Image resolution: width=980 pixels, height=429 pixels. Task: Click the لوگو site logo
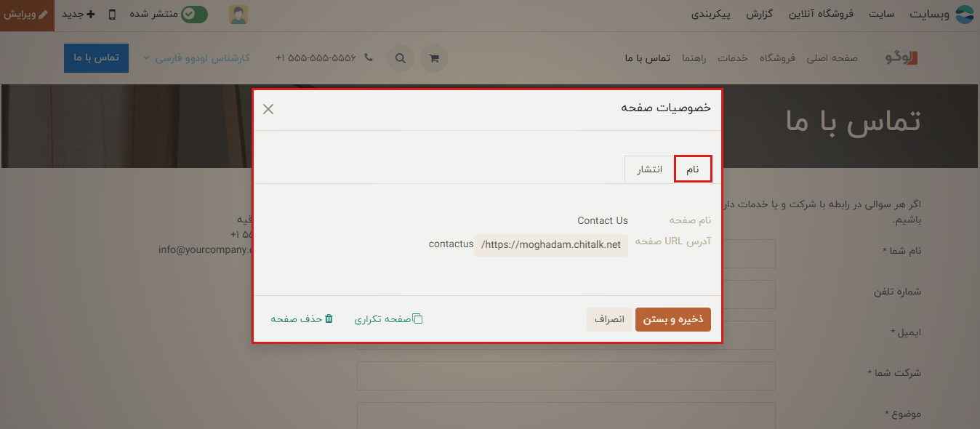pyautogui.click(x=901, y=58)
